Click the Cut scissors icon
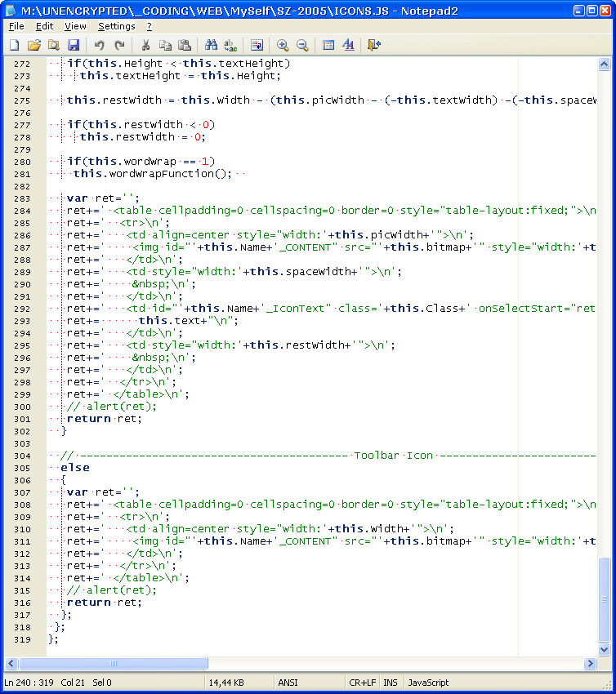This screenshot has width=616, height=694. coord(145,45)
